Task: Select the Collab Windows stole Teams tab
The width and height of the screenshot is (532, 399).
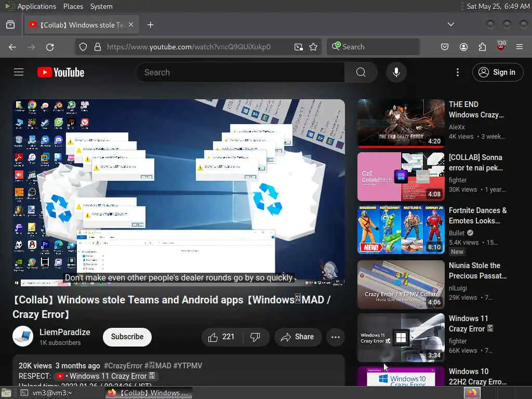Action: 82,25
